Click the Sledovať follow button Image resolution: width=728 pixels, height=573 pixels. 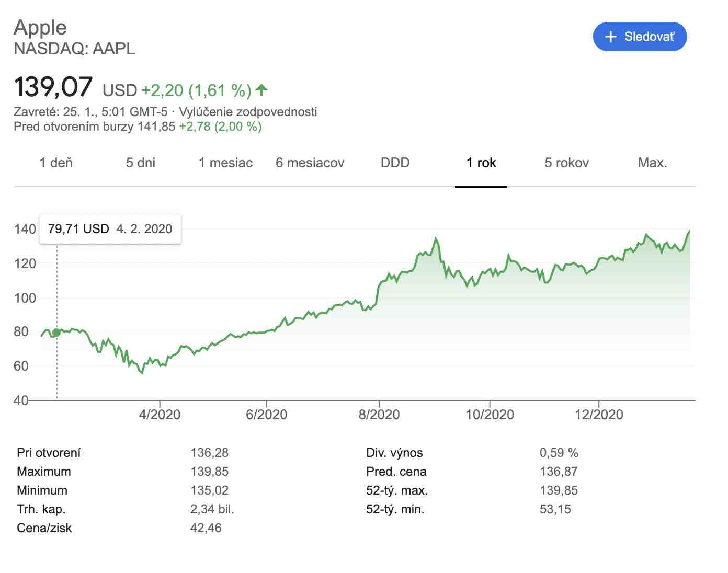click(640, 37)
